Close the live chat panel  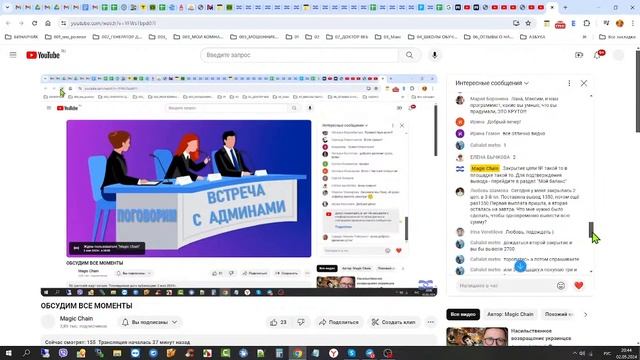pyautogui.click(x=584, y=83)
